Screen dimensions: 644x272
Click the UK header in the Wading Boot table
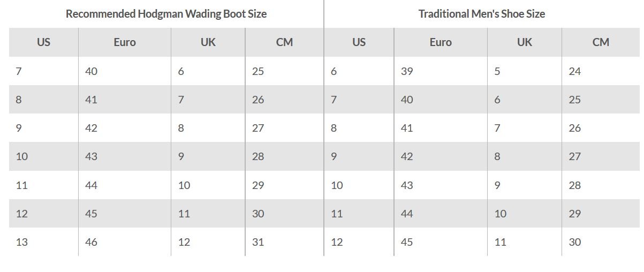(x=208, y=42)
